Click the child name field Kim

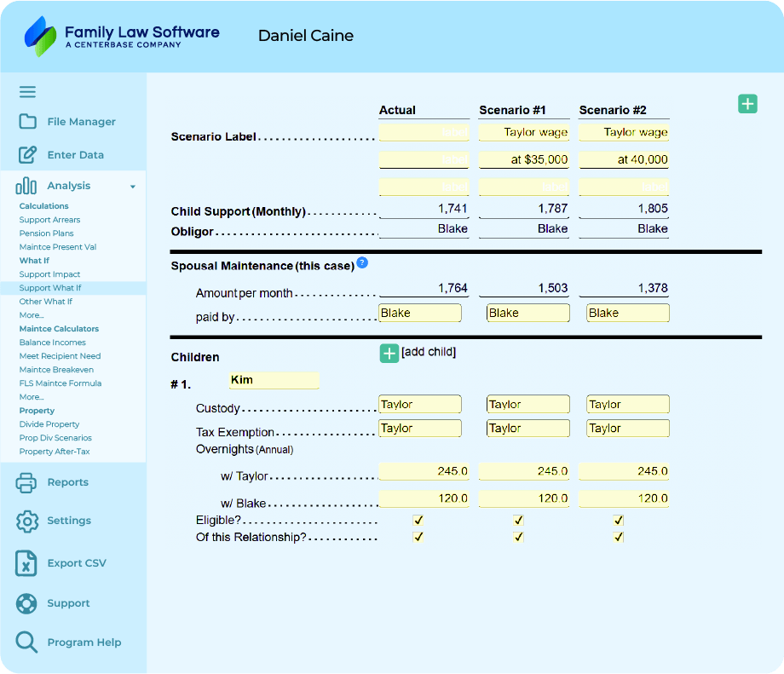coord(274,380)
